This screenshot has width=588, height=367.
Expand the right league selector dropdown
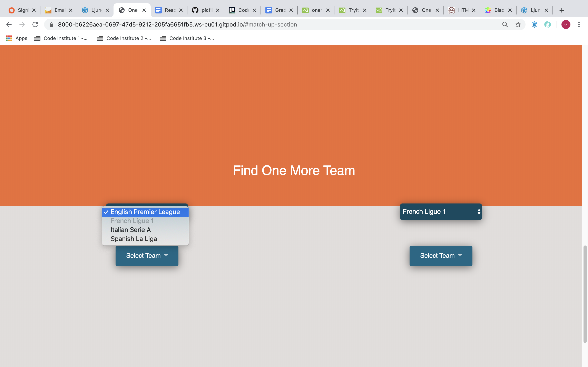[441, 211]
